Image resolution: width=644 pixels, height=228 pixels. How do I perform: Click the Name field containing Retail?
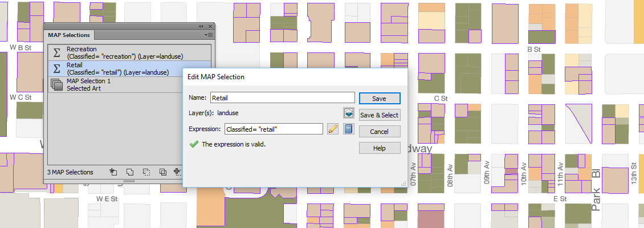[282, 98]
